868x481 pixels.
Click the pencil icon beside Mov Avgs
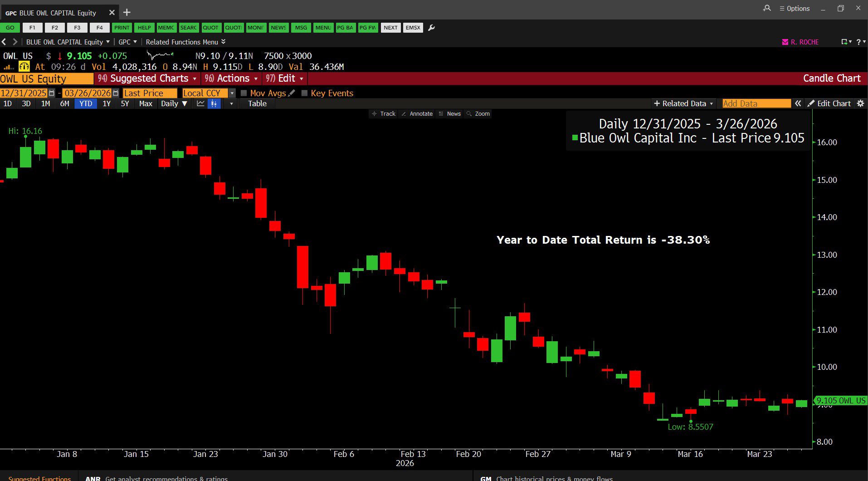[x=292, y=93]
